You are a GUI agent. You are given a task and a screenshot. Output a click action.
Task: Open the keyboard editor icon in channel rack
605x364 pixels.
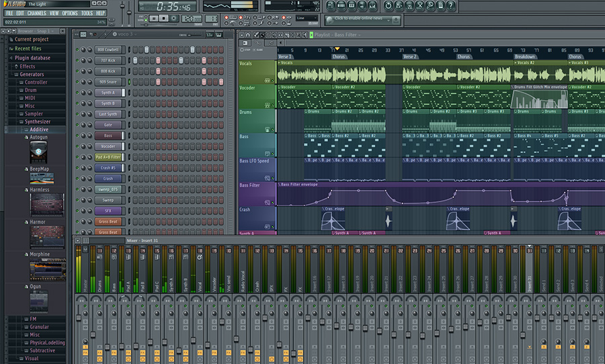pos(218,35)
